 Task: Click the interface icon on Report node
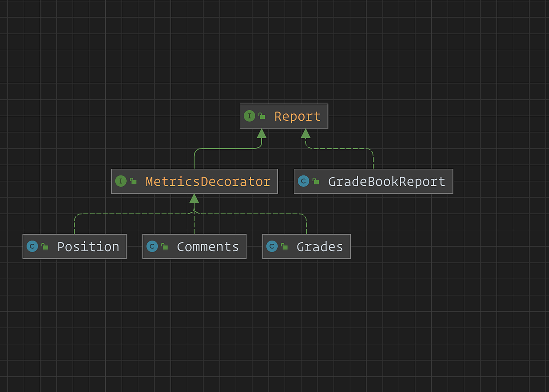249,116
